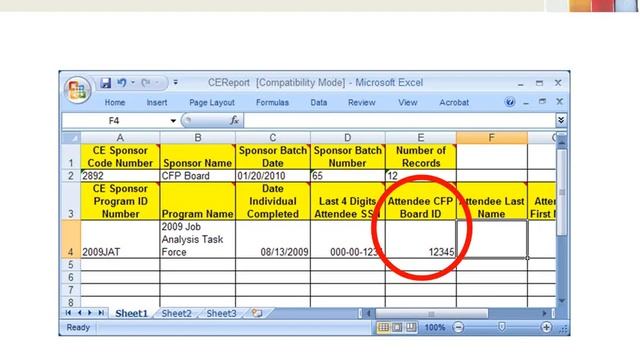This screenshot has height=360, width=640.
Task: Select column D header
Action: [x=347, y=138]
